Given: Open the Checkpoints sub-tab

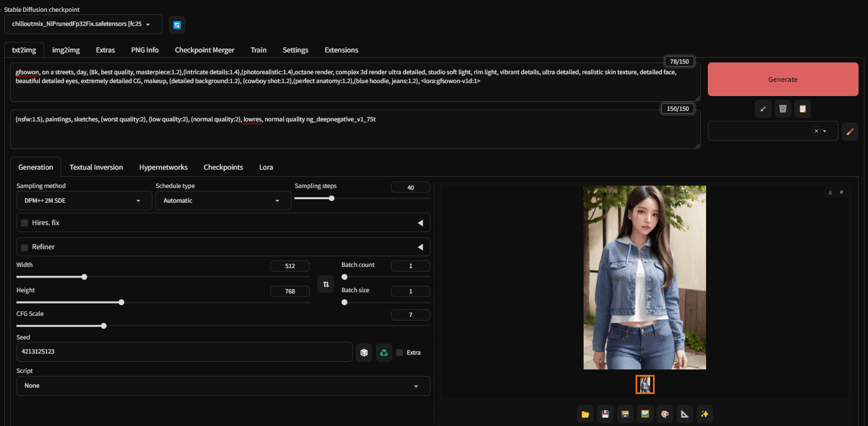Looking at the screenshot, I should point(223,167).
